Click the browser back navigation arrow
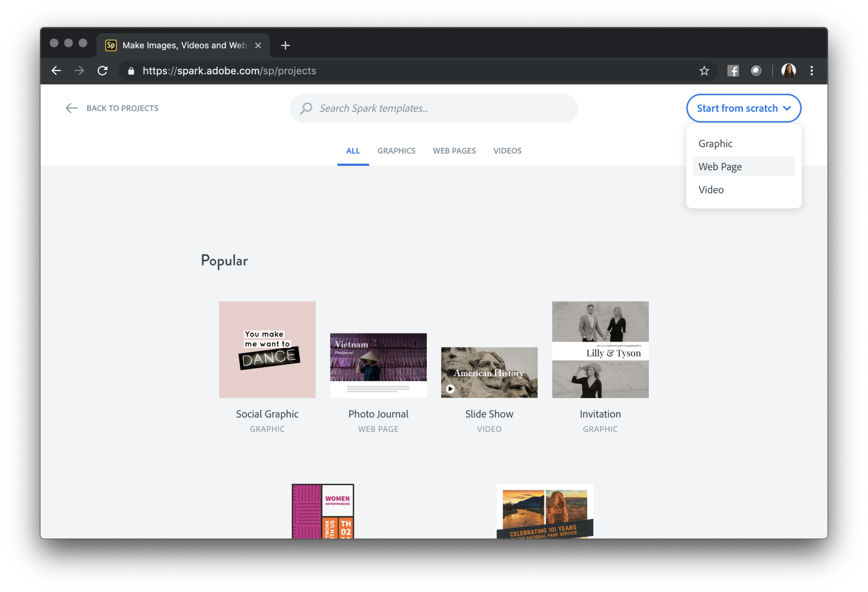The image size is (868, 592). click(x=56, y=71)
